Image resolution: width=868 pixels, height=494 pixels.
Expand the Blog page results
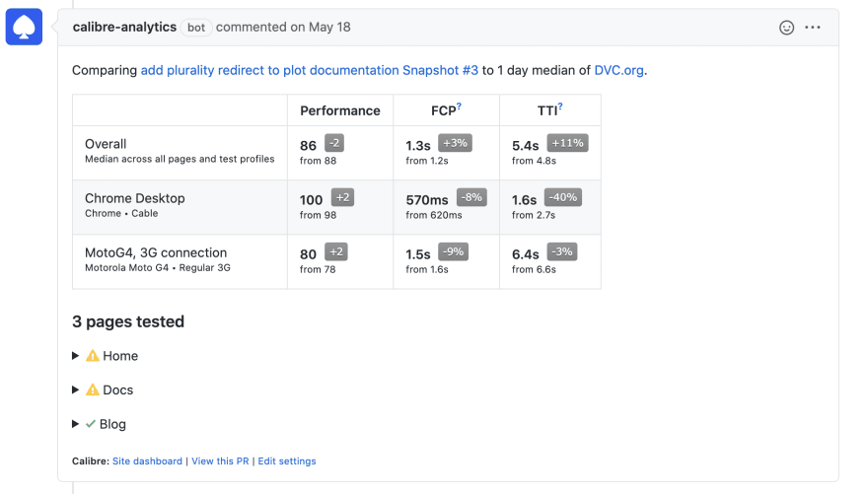(75, 424)
